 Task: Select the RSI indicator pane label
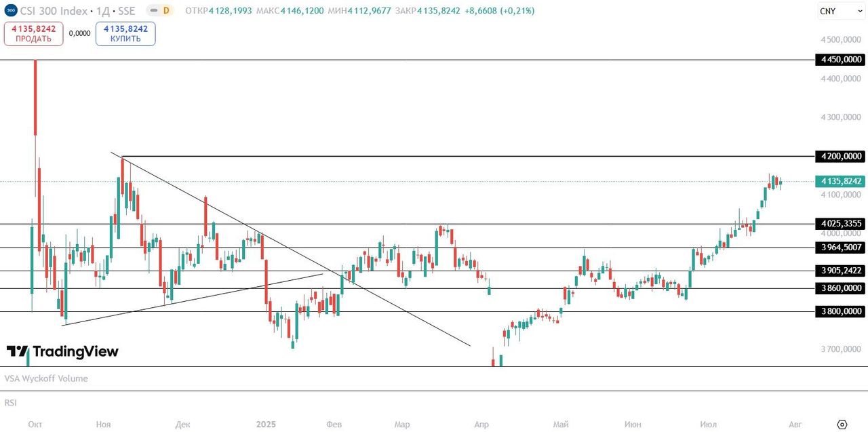click(10, 403)
